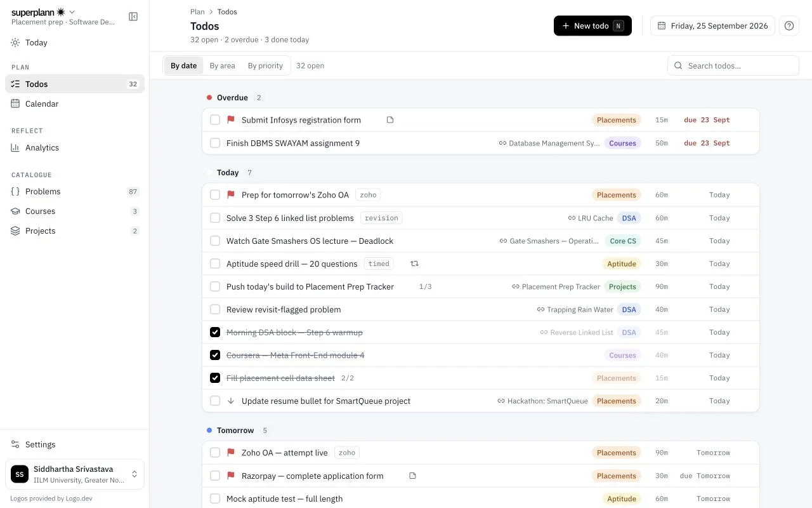Image resolution: width=812 pixels, height=508 pixels.
Task: Check off Mock aptitude test — full length
Action: [215, 498]
